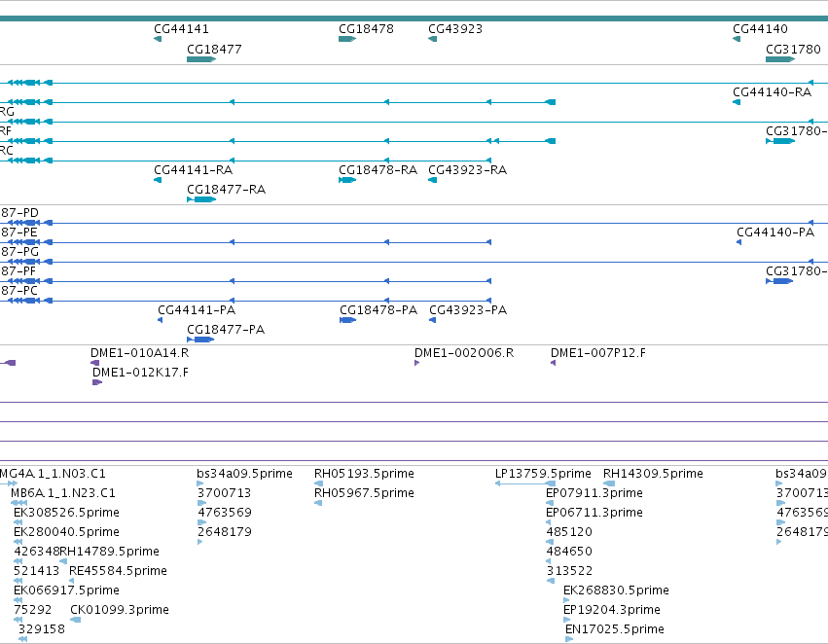Select the DME1-007P12.F clone label
828x644 pixels.
597,353
